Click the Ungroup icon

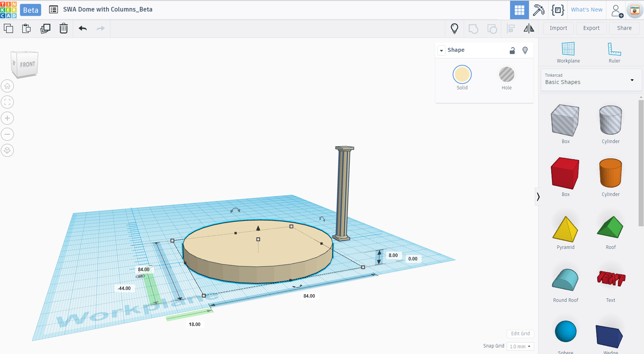click(x=492, y=29)
